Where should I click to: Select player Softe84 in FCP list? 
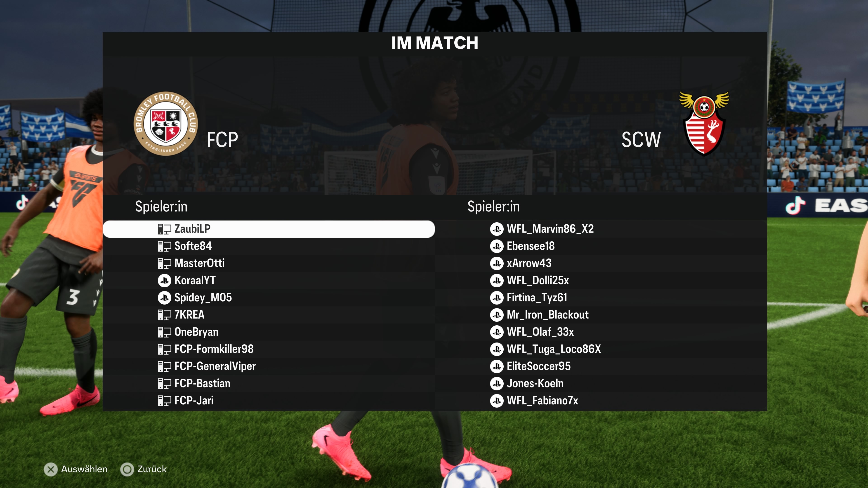coord(269,246)
